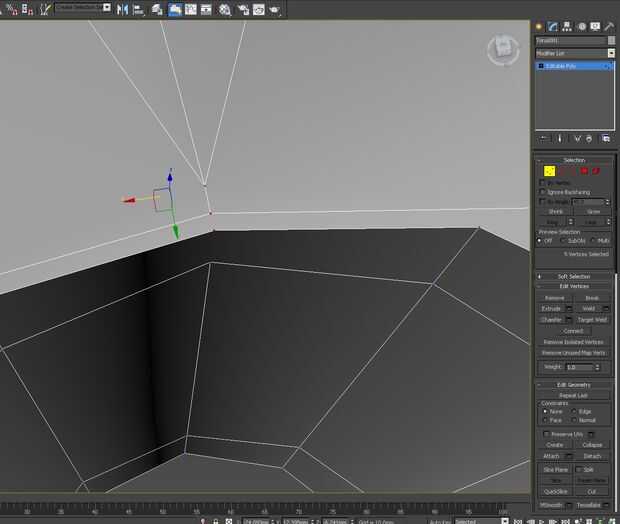
Task: Click the object name field
Action: pos(571,40)
